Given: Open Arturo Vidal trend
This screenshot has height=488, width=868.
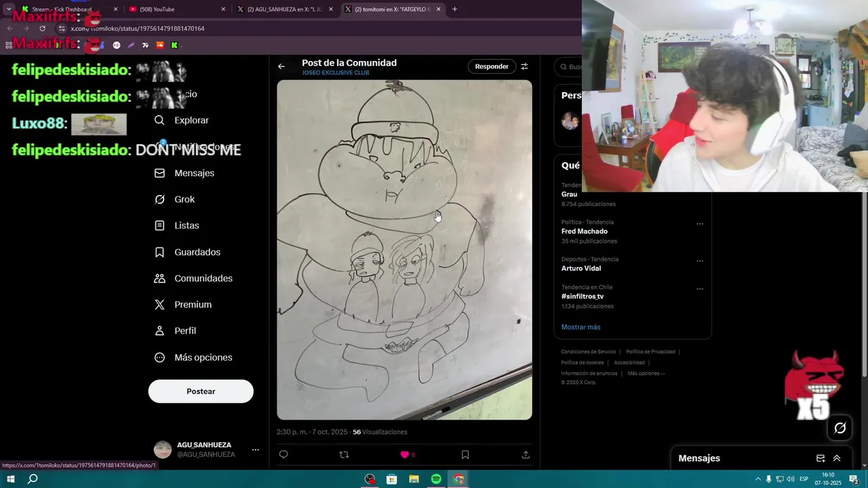Looking at the screenshot, I should pyautogui.click(x=581, y=268).
